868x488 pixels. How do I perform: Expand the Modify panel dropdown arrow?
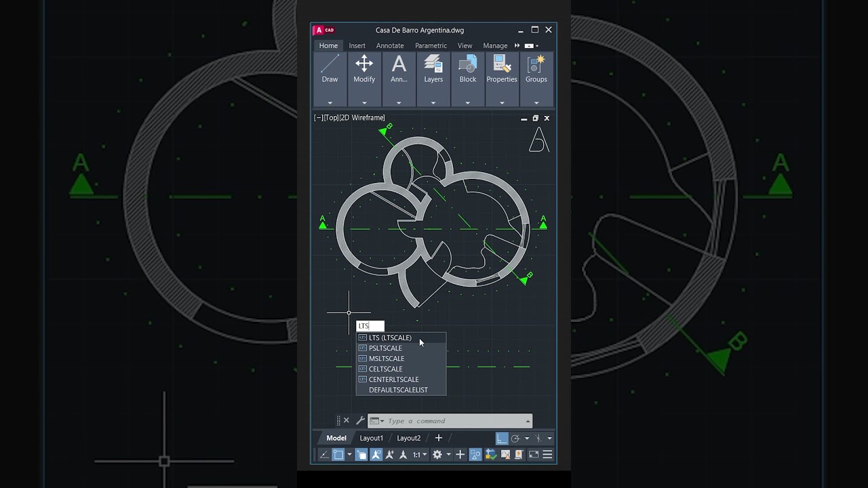point(364,103)
